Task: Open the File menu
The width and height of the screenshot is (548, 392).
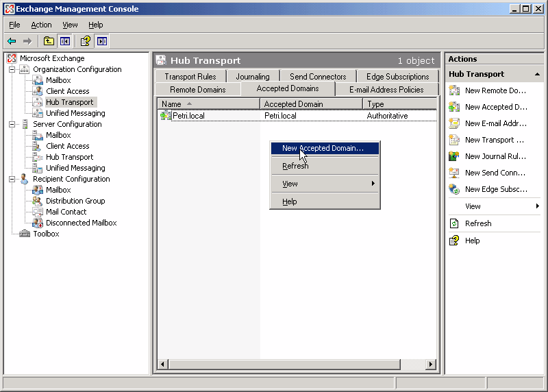Action: tap(14, 25)
